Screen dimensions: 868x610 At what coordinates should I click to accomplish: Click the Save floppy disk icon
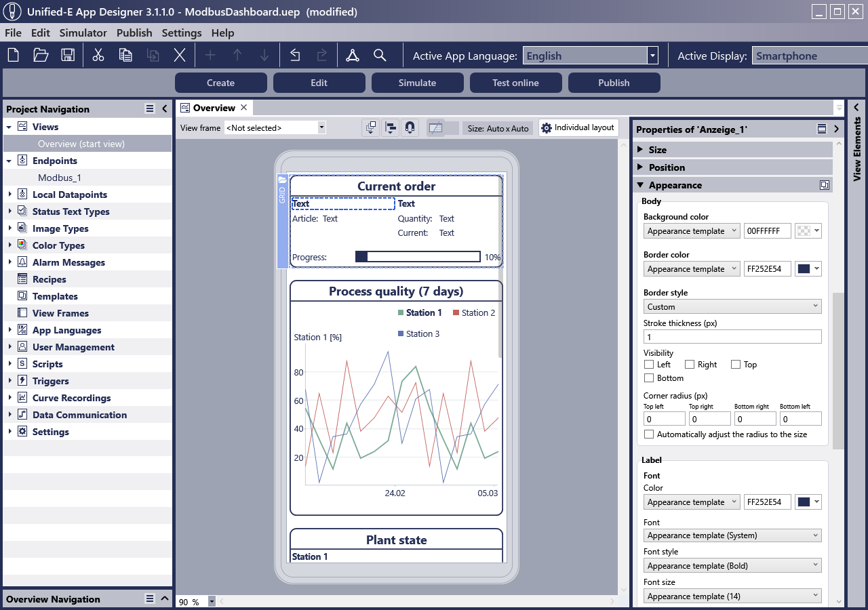click(x=68, y=56)
